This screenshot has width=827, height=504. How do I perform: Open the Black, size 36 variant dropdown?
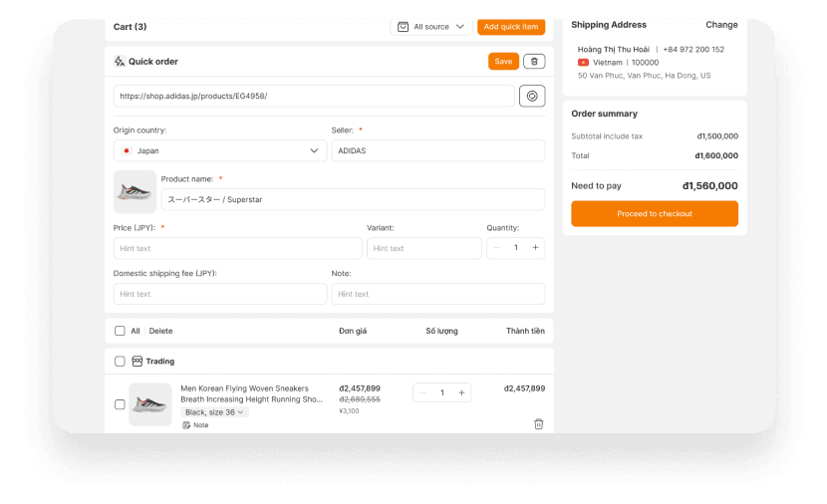click(x=214, y=411)
